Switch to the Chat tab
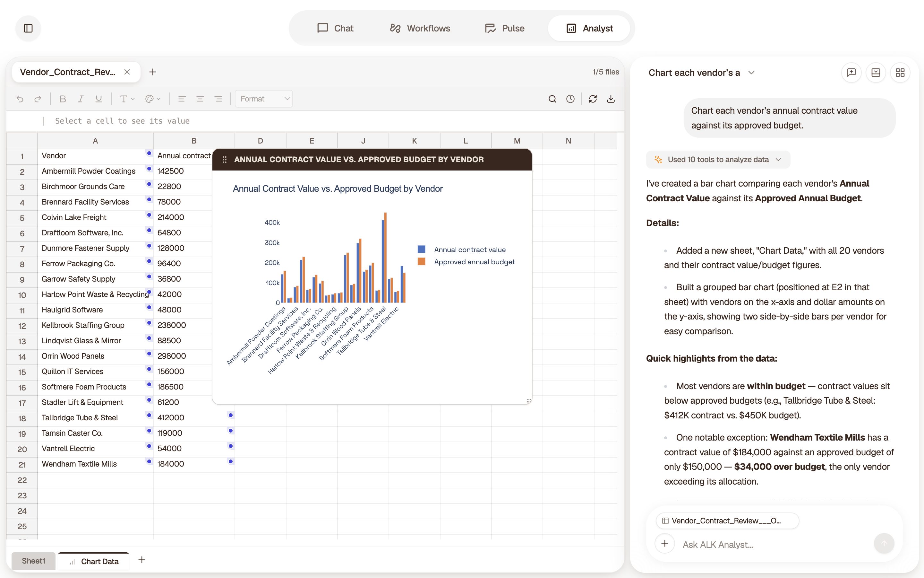The width and height of the screenshot is (924, 578). [335, 28]
